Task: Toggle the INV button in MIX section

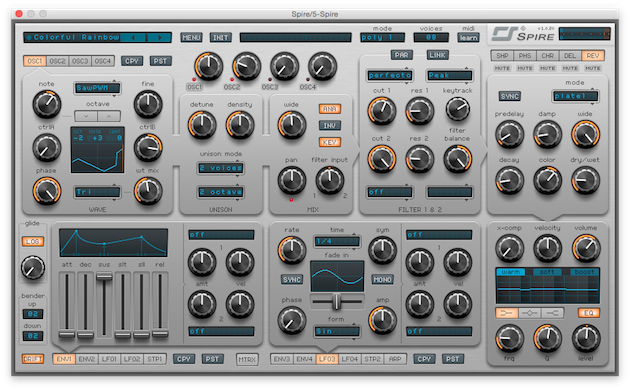Action: point(330,125)
